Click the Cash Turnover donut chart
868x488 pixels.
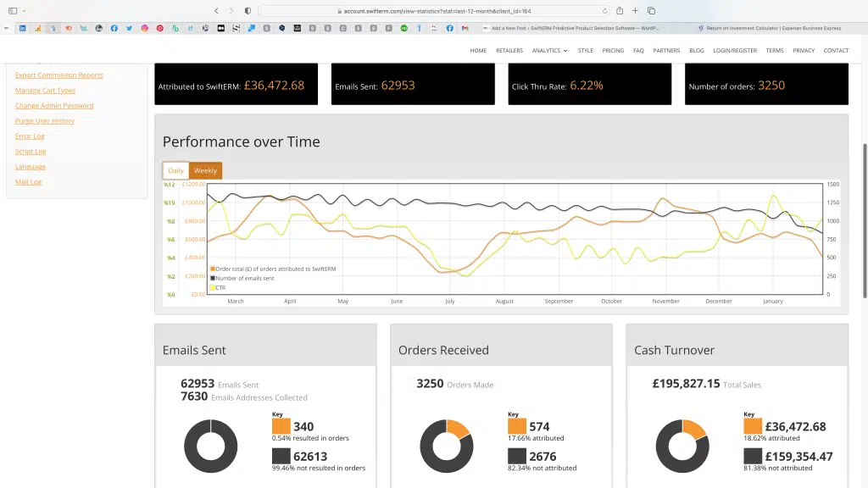[682, 446]
